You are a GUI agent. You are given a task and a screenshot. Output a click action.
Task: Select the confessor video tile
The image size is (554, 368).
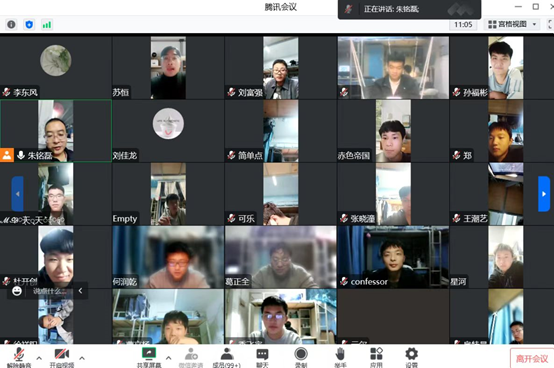[393, 257]
